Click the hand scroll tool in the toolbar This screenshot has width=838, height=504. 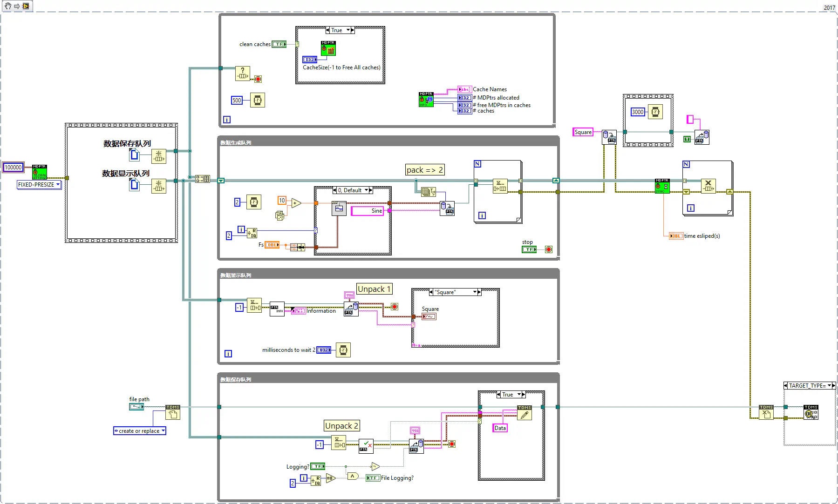click(x=8, y=6)
